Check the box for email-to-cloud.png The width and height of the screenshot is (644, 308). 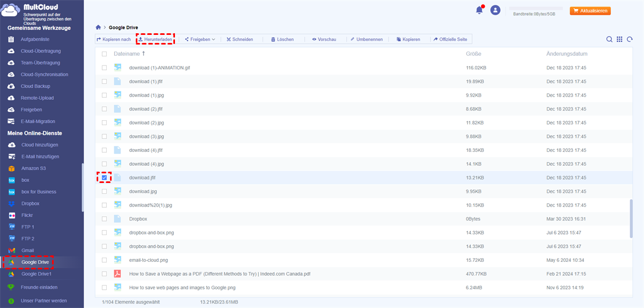point(104,260)
